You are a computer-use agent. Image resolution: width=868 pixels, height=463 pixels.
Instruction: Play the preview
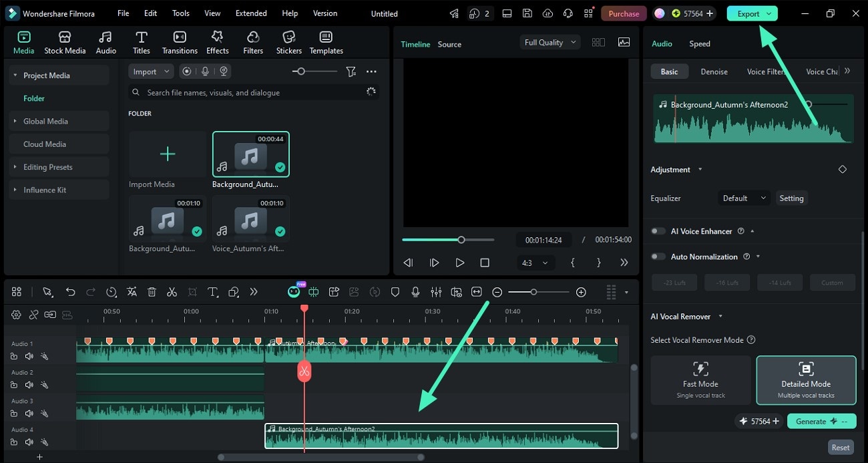459,263
